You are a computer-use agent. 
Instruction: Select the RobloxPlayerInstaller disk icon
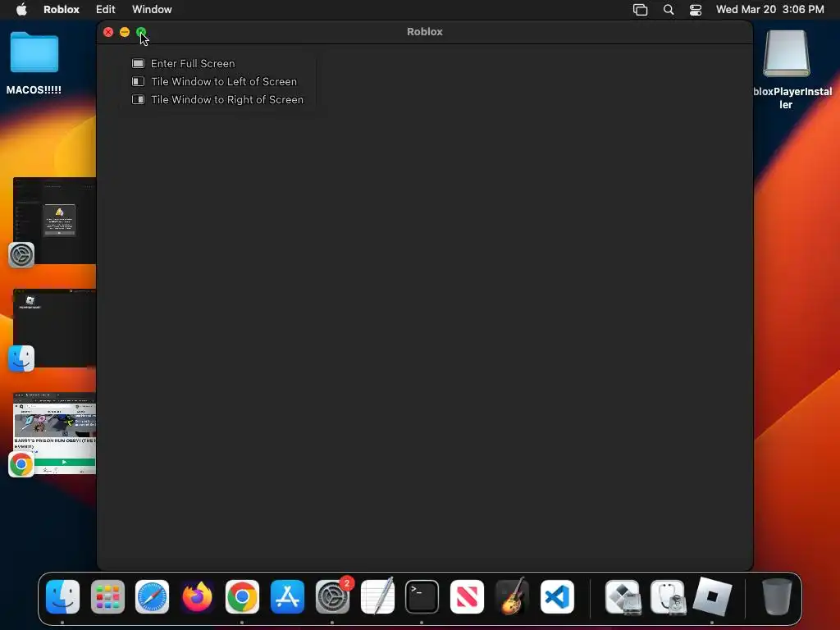coord(787,53)
